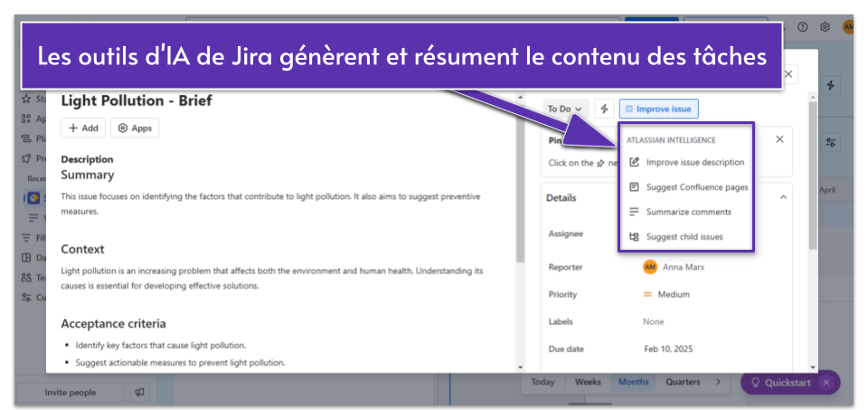The width and height of the screenshot is (868, 410).
Task: Click the automation lightning icon beside To Do
Action: [x=605, y=109]
